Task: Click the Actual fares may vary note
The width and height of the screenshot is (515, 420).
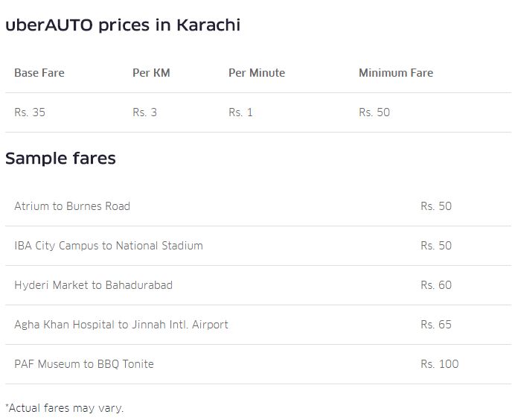Action: [x=65, y=408]
